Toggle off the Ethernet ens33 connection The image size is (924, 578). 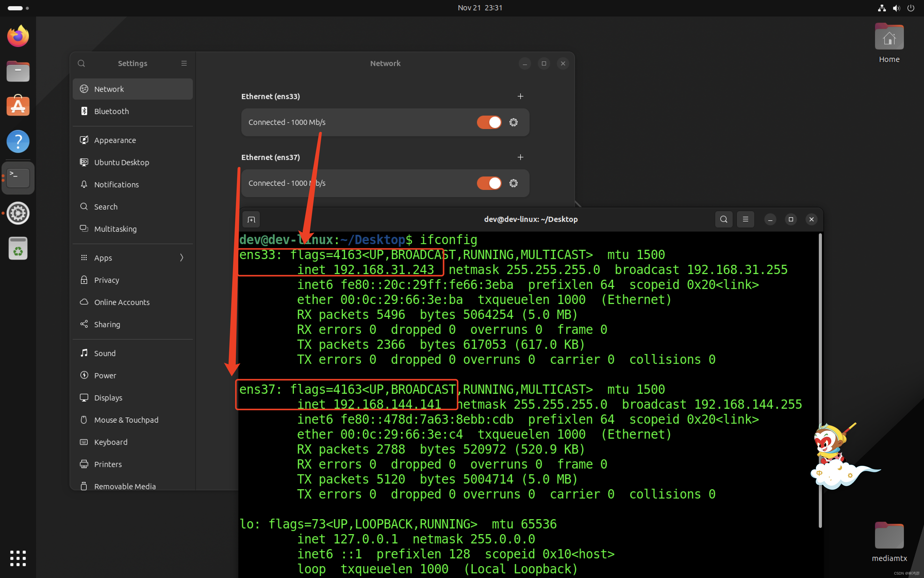(x=489, y=122)
